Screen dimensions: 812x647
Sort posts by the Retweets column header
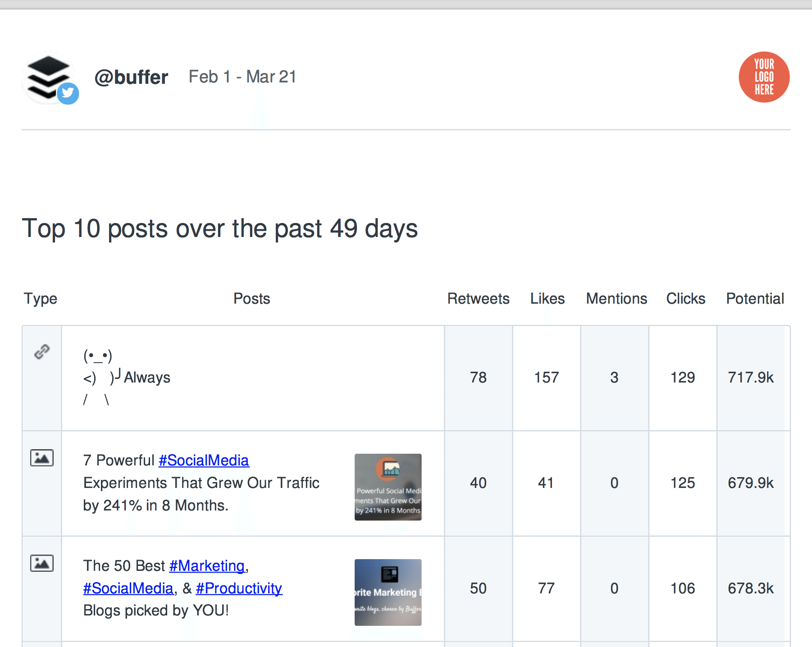coord(478,298)
